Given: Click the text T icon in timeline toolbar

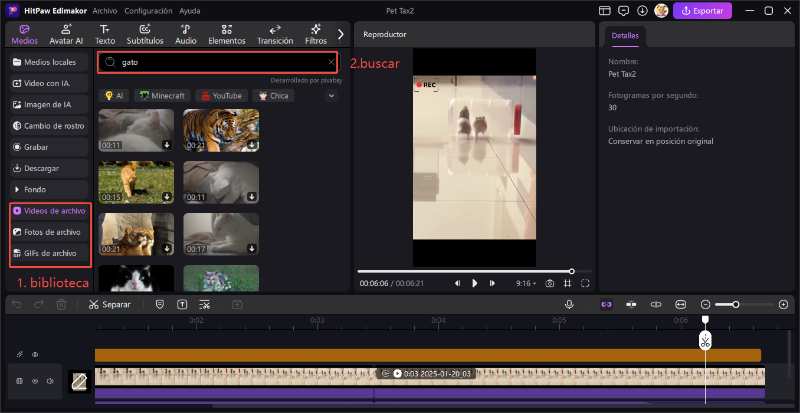Looking at the screenshot, I should click(x=182, y=304).
